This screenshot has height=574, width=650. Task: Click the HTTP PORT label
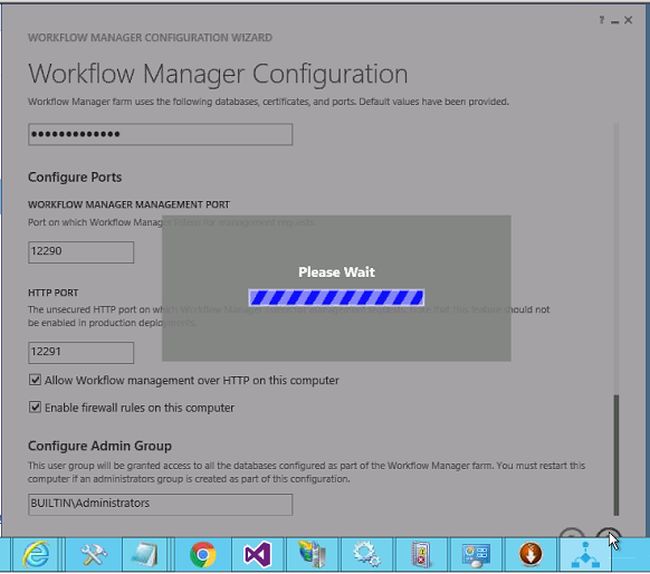pos(53,293)
